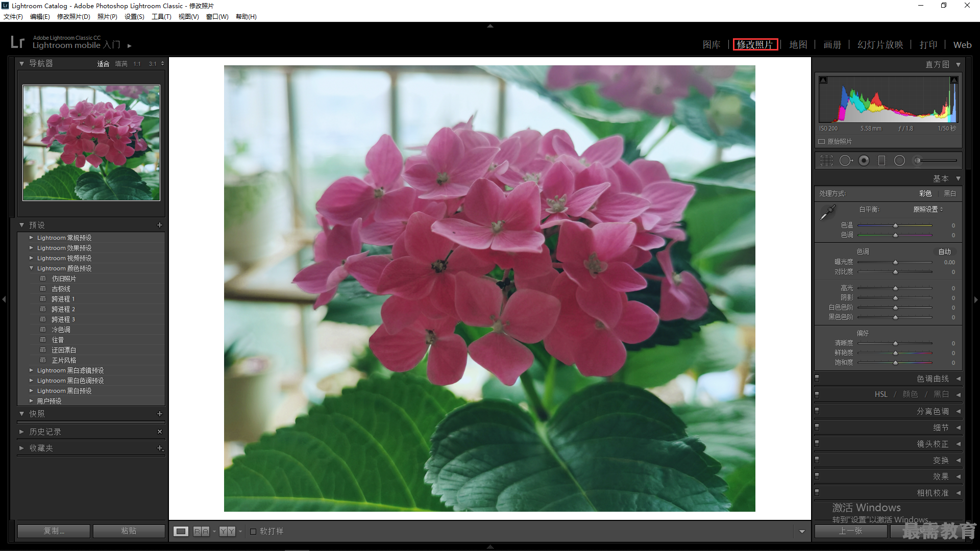Image resolution: width=980 pixels, height=551 pixels.
Task: Expand the 历史记录 history panel
Action: (21, 432)
